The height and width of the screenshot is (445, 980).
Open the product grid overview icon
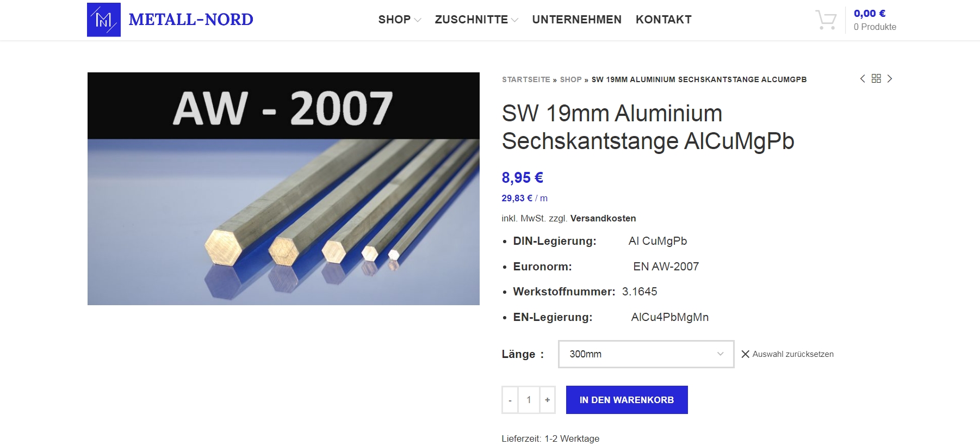[876, 79]
